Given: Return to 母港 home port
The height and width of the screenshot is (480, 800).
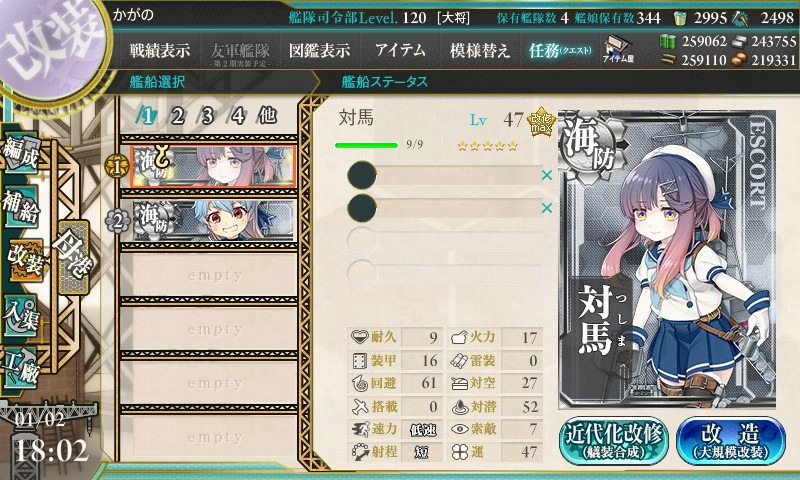Looking at the screenshot, I should [74, 257].
